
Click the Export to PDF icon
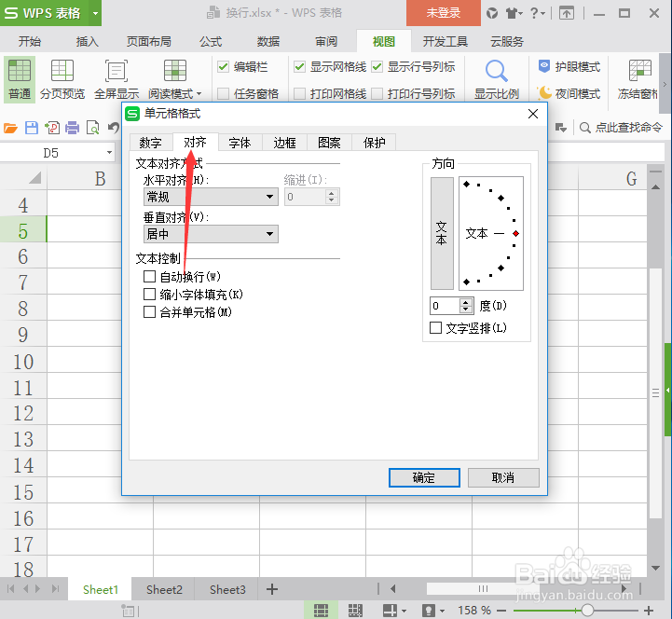52,128
